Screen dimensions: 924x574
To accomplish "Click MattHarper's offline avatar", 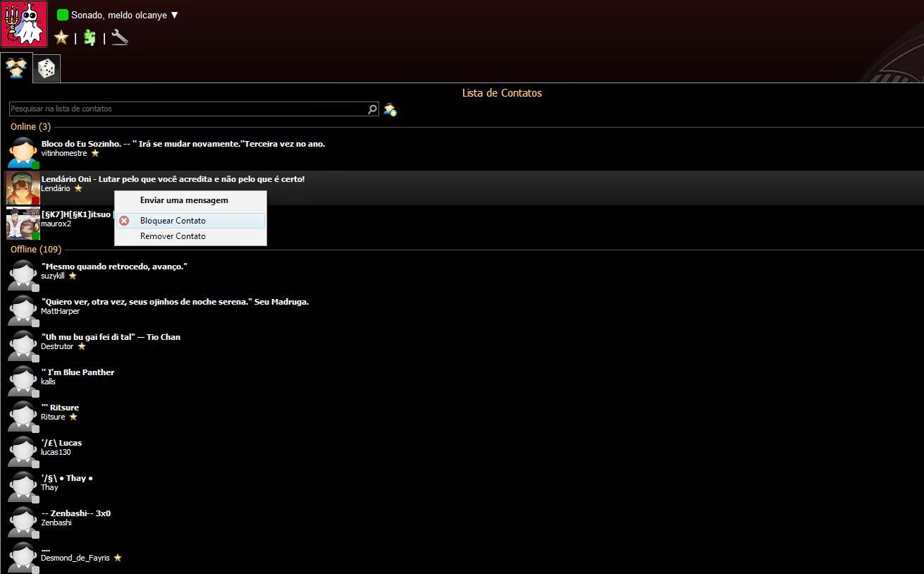I will (x=23, y=310).
